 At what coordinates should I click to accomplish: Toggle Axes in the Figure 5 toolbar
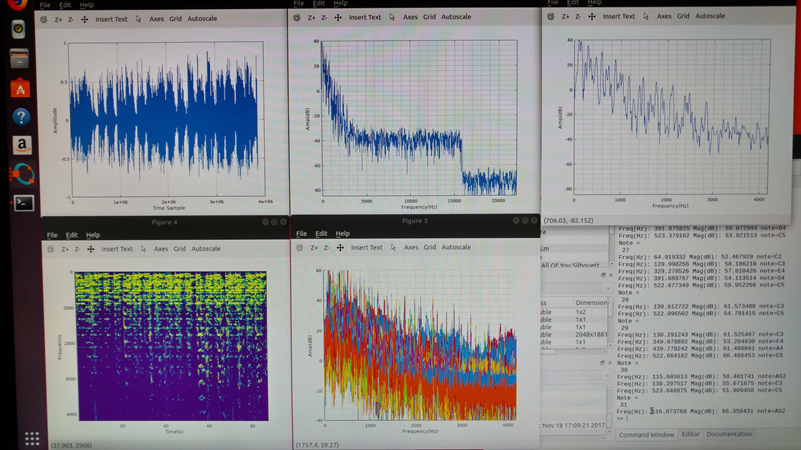[411, 247]
